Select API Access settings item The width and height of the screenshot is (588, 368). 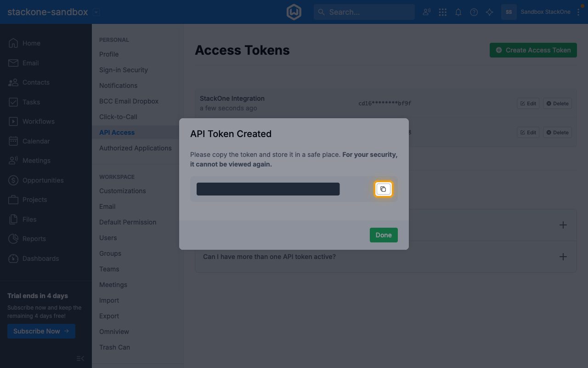(117, 132)
